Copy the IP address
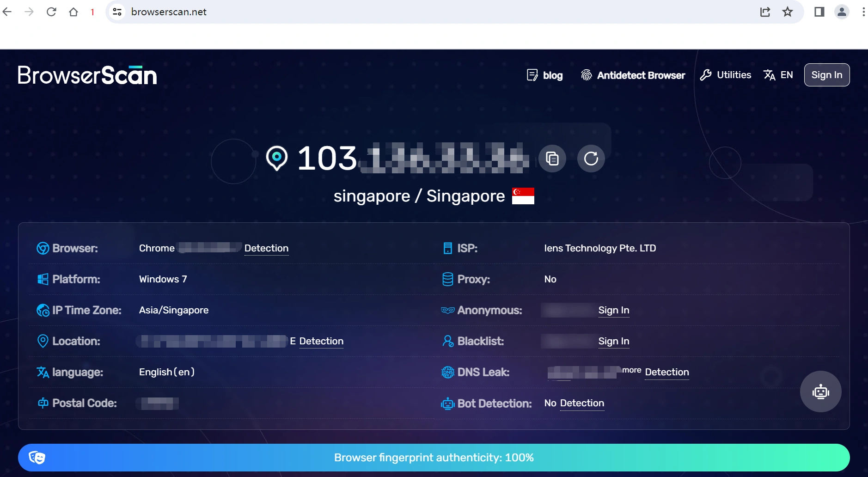The width and height of the screenshot is (868, 477). point(552,159)
